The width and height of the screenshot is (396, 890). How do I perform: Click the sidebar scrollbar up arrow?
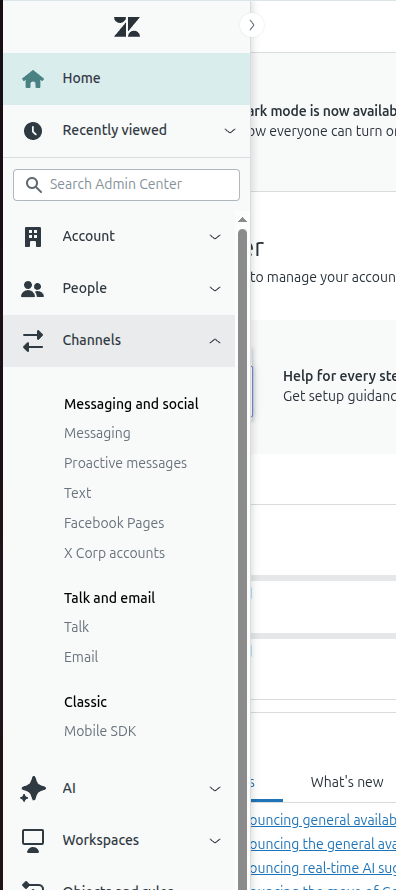click(x=242, y=220)
